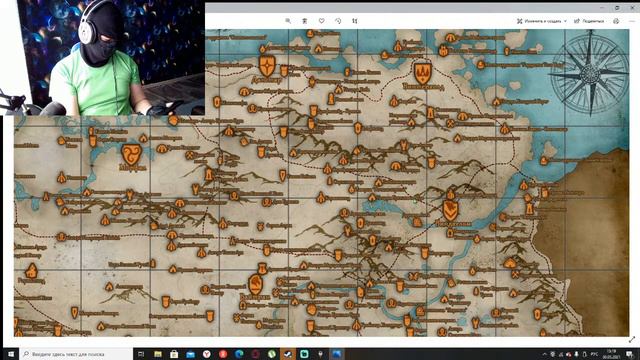Click the print icon in Photos toolbar
Image resolution: width=640 pixels, height=360 pixels.
click(x=616, y=21)
